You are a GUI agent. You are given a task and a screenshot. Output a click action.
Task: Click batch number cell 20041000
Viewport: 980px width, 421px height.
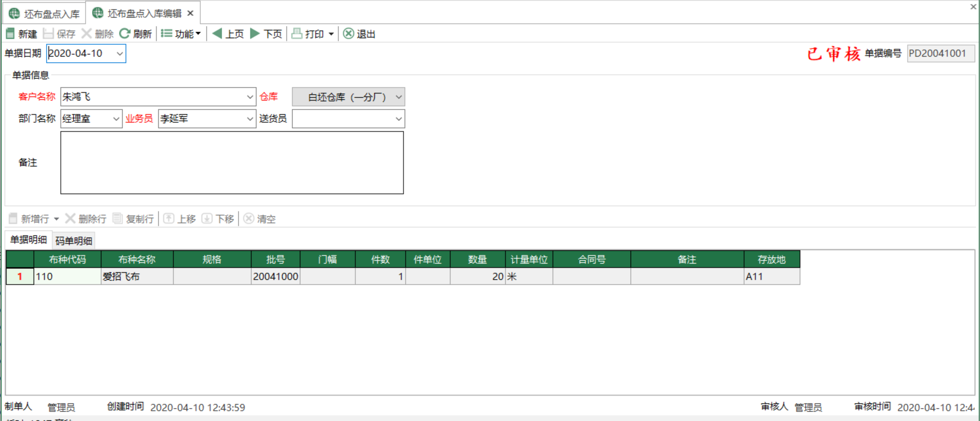276,276
